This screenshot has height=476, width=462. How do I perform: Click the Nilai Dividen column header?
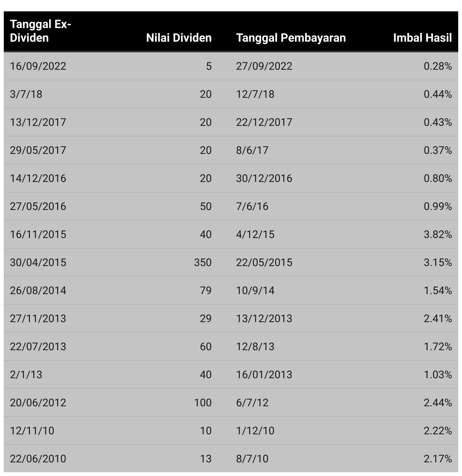(179, 38)
